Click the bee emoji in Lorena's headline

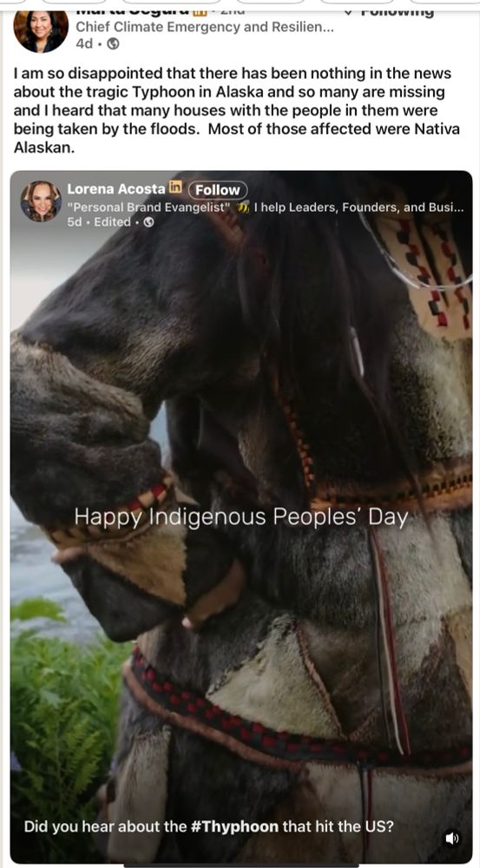[242, 207]
